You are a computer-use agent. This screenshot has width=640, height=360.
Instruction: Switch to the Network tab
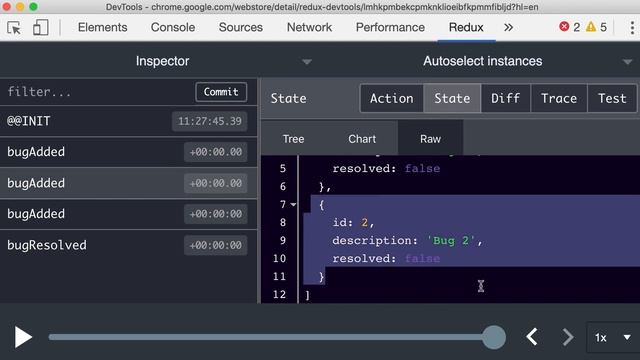(309, 27)
